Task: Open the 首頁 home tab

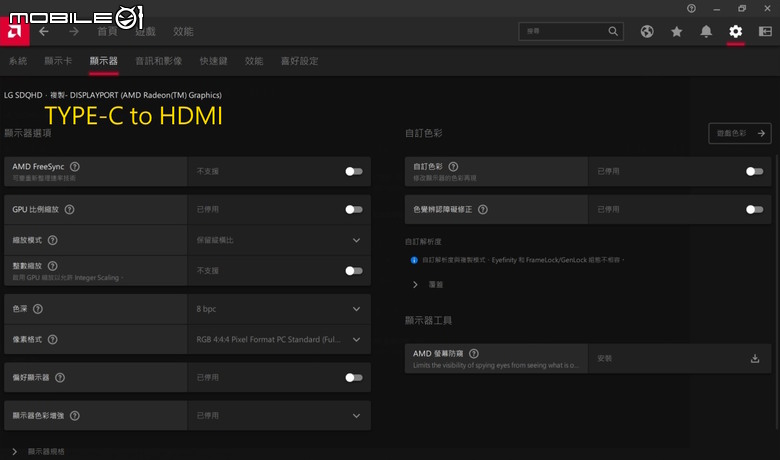Action: [x=107, y=31]
